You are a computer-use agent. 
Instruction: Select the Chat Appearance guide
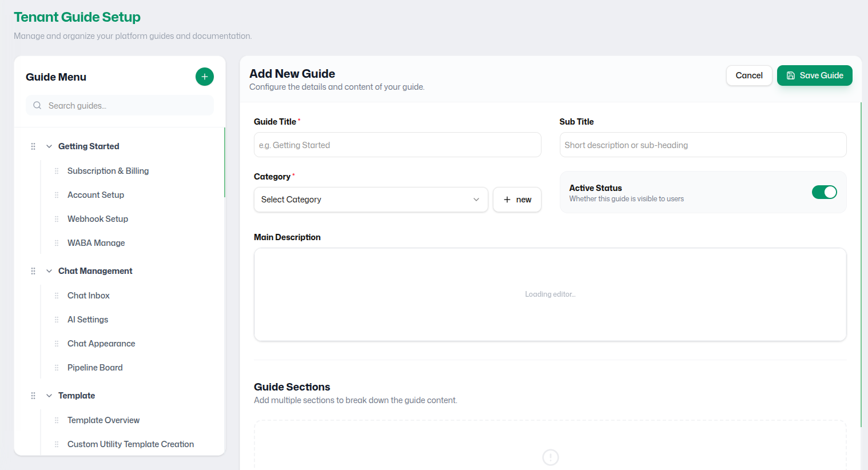pos(101,344)
